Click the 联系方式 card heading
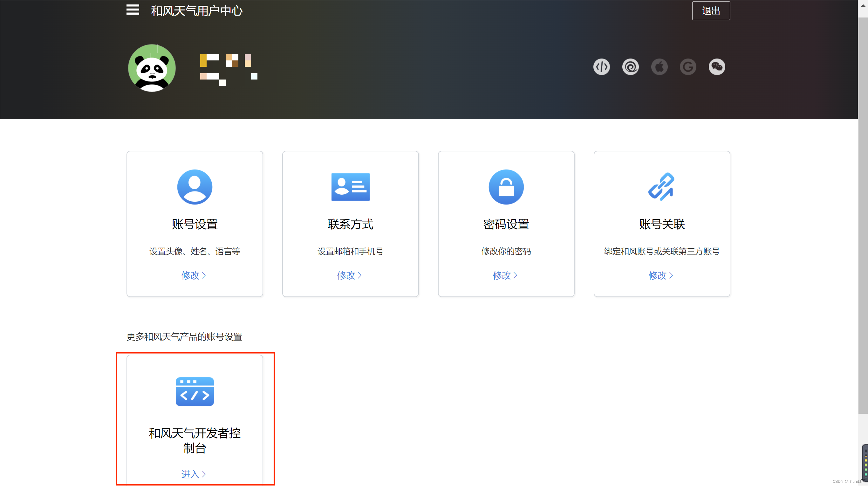 (351, 224)
